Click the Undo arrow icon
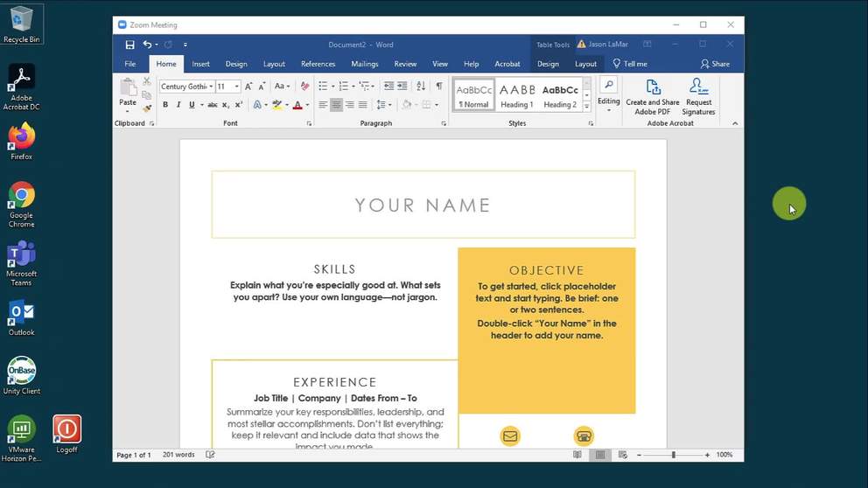The height and width of the screenshot is (488, 868). point(147,45)
